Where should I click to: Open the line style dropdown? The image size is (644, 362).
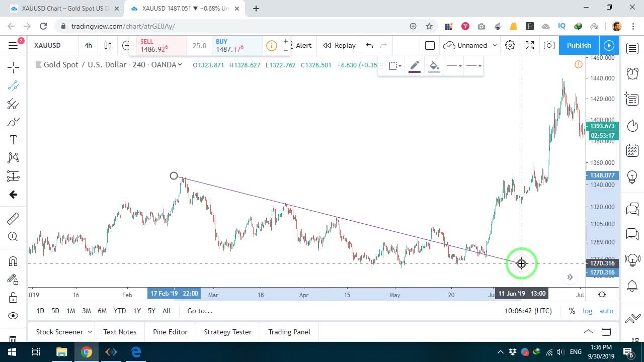[x=473, y=66]
